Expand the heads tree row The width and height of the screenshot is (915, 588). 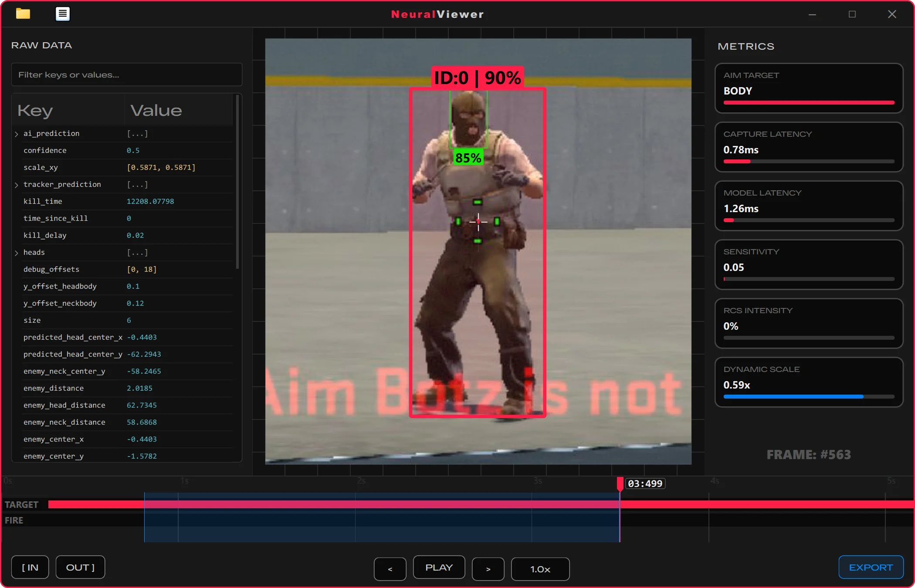[17, 253]
